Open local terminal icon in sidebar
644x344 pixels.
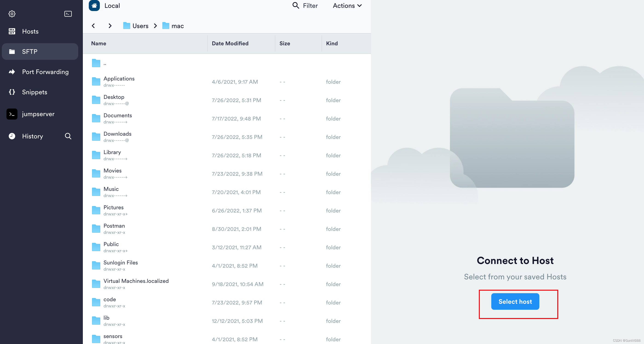pos(68,14)
